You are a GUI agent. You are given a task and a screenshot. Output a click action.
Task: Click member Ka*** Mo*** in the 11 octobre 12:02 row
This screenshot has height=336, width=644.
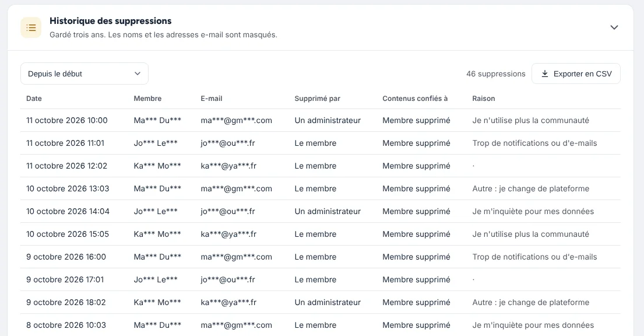[x=157, y=166]
